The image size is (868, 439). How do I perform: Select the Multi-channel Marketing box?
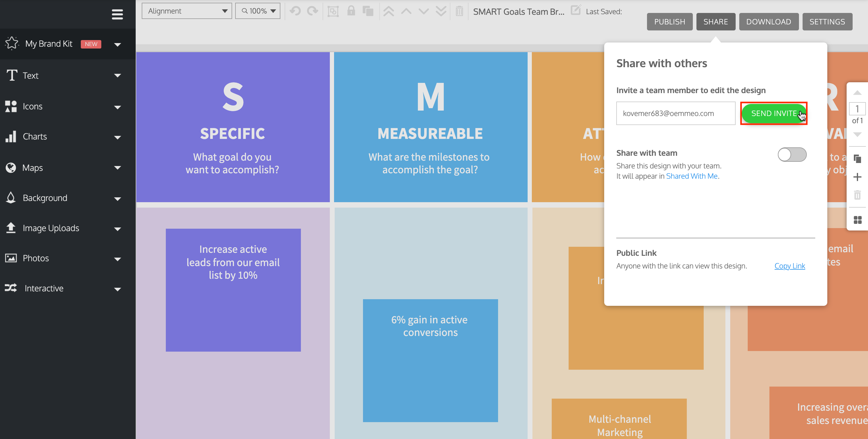[619, 419]
